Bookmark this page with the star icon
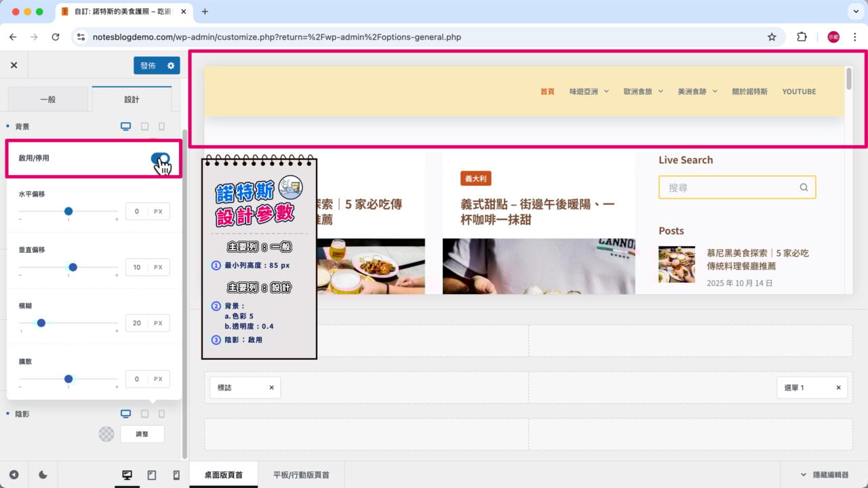868x488 pixels. click(772, 37)
